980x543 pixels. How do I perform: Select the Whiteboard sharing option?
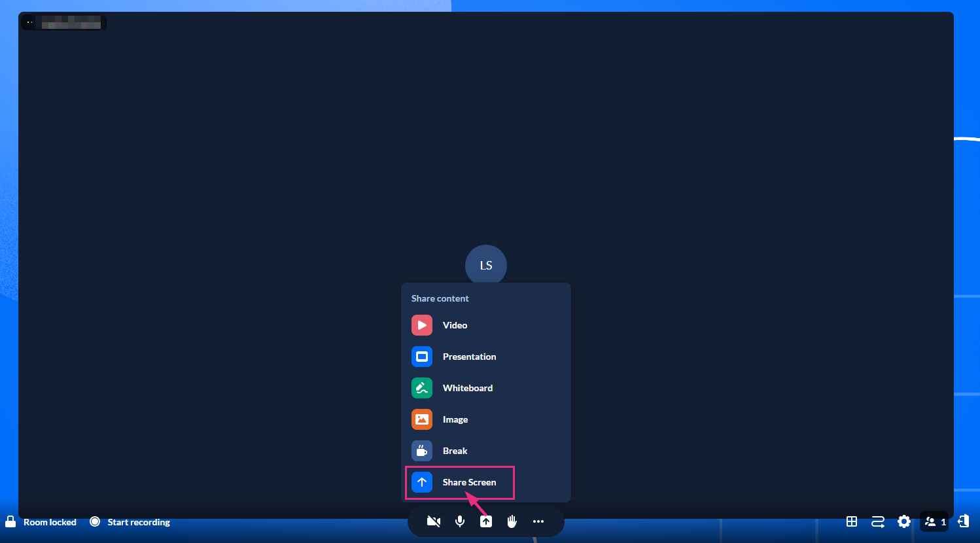click(x=486, y=388)
